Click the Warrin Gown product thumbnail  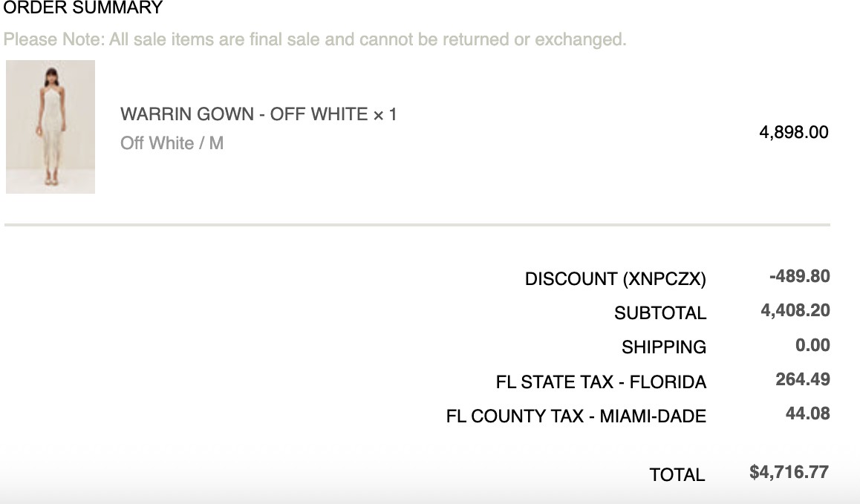point(51,127)
